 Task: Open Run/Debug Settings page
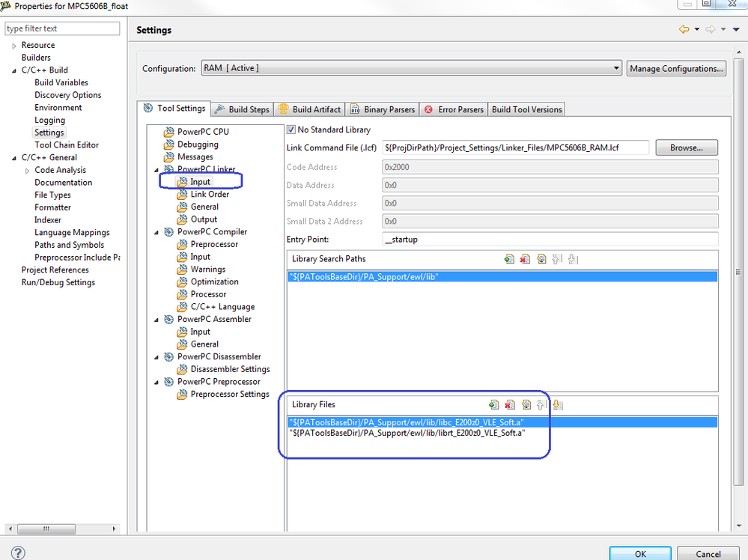coord(58,282)
